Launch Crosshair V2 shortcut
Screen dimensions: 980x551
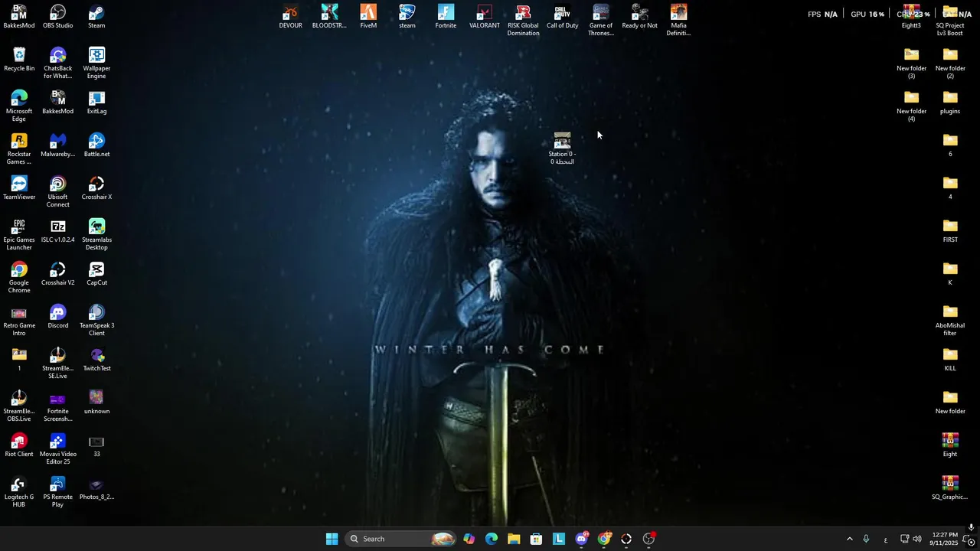click(x=57, y=274)
